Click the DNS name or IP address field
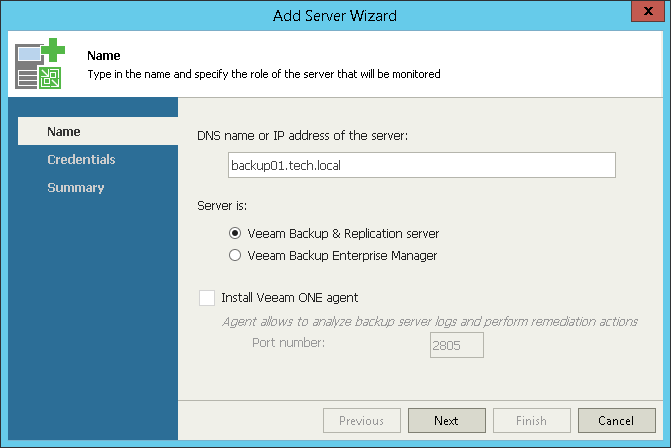Image resolution: width=671 pixels, height=448 pixels. tap(421, 165)
